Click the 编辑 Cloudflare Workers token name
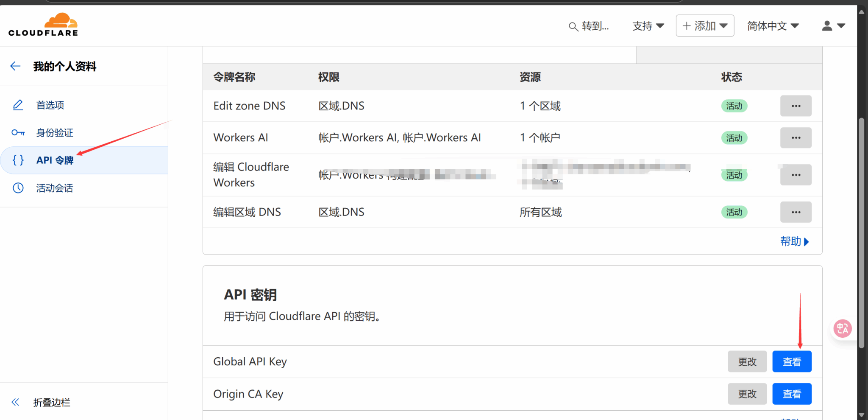 click(251, 175)
